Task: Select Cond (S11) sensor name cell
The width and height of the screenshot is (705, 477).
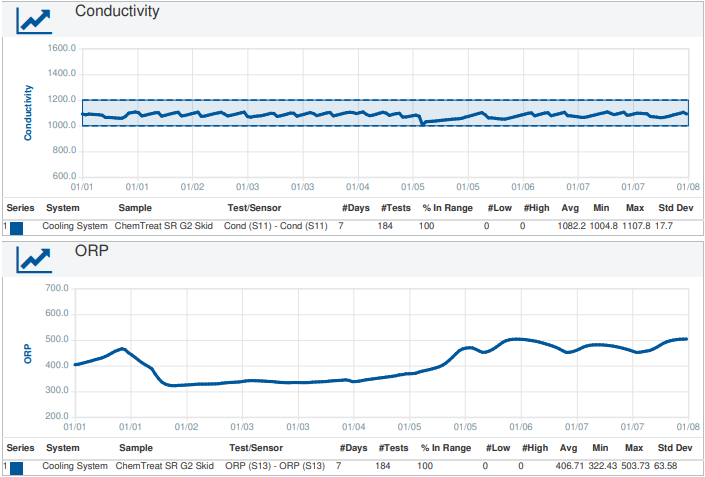Action: point(275,226)
